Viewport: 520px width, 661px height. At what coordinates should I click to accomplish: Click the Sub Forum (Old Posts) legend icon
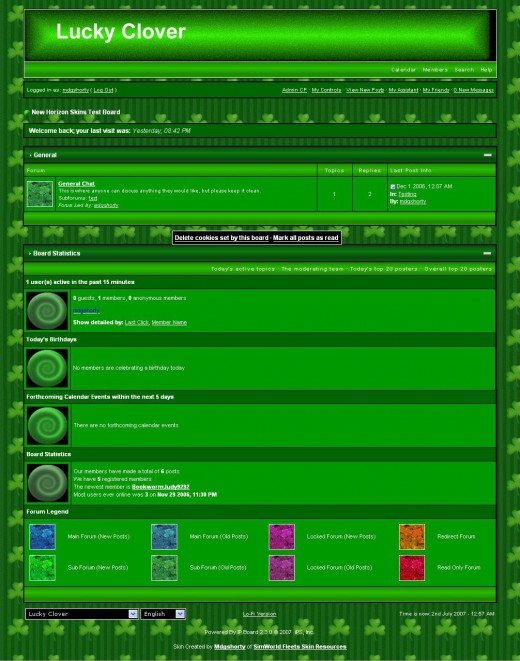[x=164, y=568]
